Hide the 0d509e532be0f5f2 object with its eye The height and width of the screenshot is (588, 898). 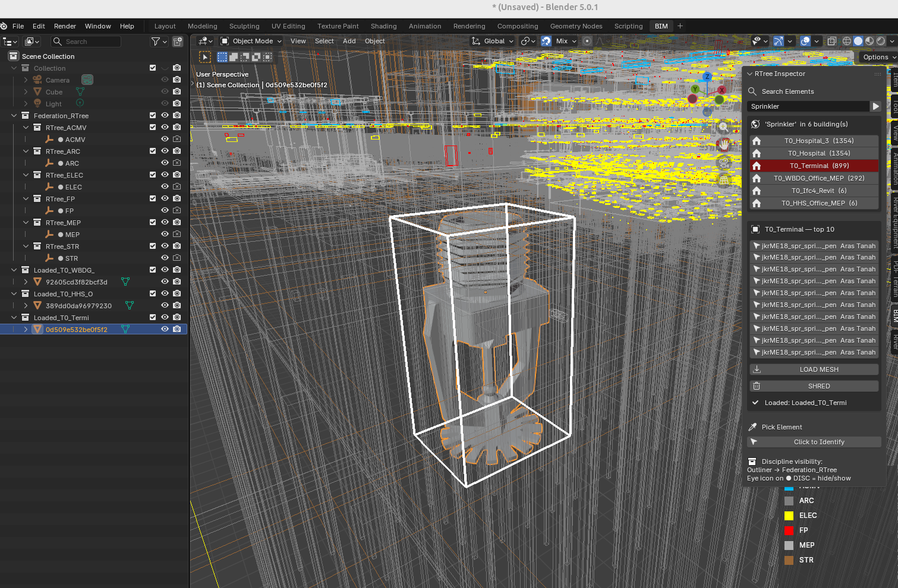pos(165,329)
